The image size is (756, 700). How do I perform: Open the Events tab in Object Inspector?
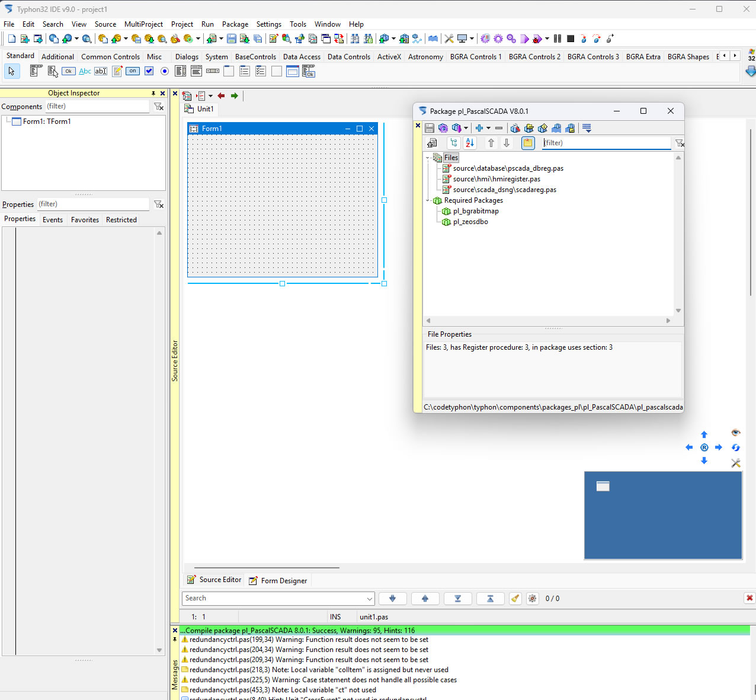52,220
